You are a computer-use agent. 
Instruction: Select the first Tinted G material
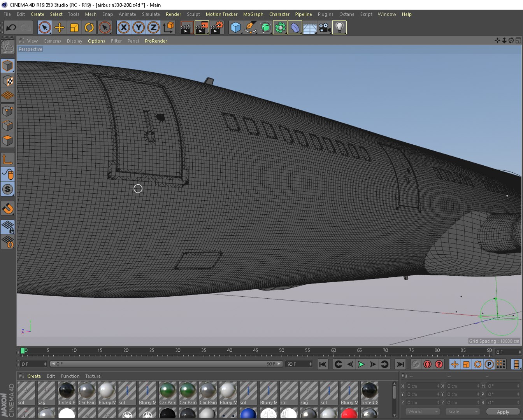(x=67, y=393)
